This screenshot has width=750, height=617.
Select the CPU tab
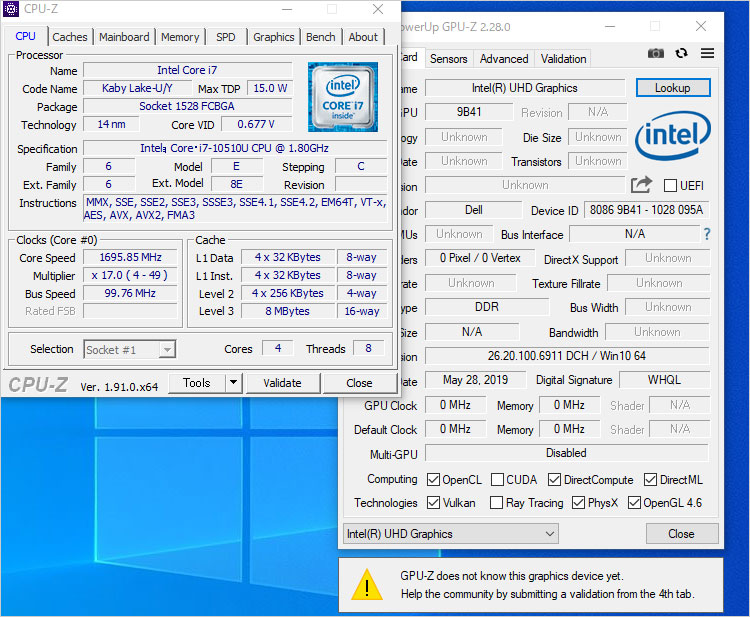25,36
